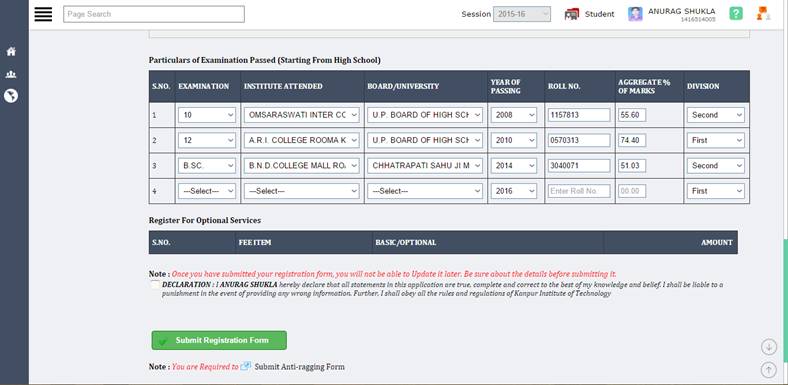This screenshot has width=788, height=385.
Task: Go to top using up-arrow circle
Action: point(768,370)
